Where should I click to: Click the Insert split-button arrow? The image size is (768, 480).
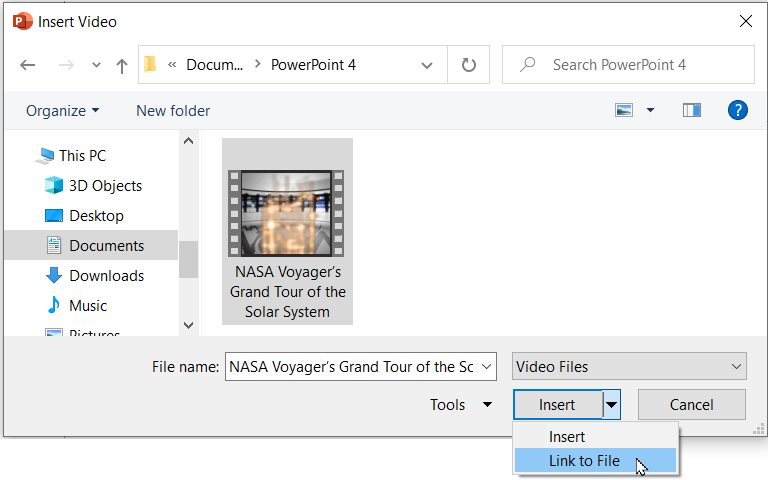(611, 405)
